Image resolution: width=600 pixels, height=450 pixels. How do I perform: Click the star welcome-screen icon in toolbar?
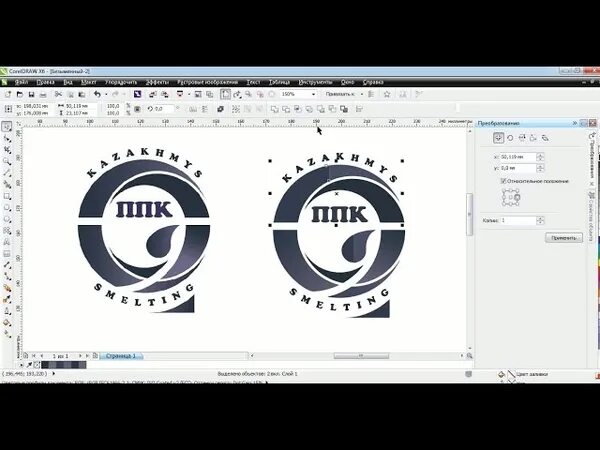point(387,94)
